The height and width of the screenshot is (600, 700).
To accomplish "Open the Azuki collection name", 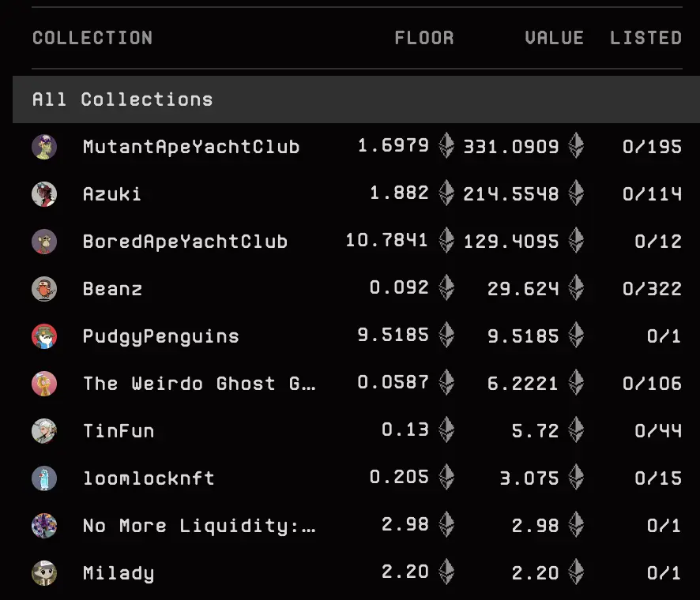I will [112, 194].
